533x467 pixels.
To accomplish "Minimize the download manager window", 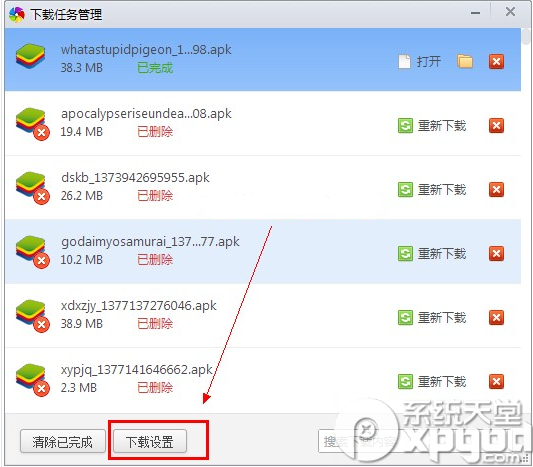I will point(475,13).
